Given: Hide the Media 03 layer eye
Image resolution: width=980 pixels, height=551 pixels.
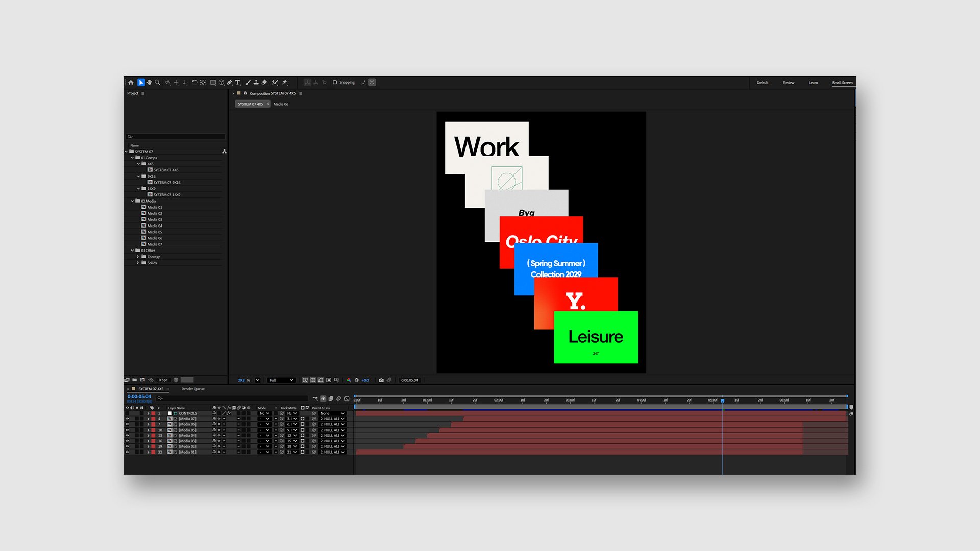Looking at the screenshot, I should [127, 441].
